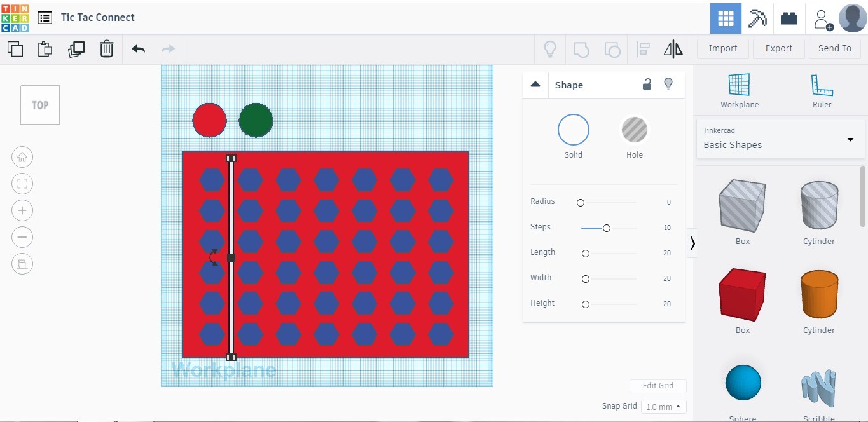Image resolution: width=868 pixels, height=422 pixels.
Task: Click the Width value 20
Action: (667, 278)
